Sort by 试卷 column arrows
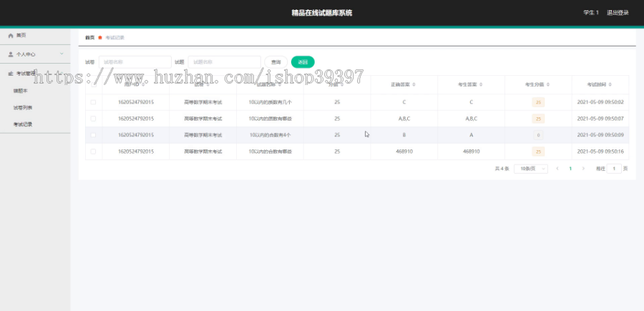Viewport: 644px width, 311px height. (208, 84)
